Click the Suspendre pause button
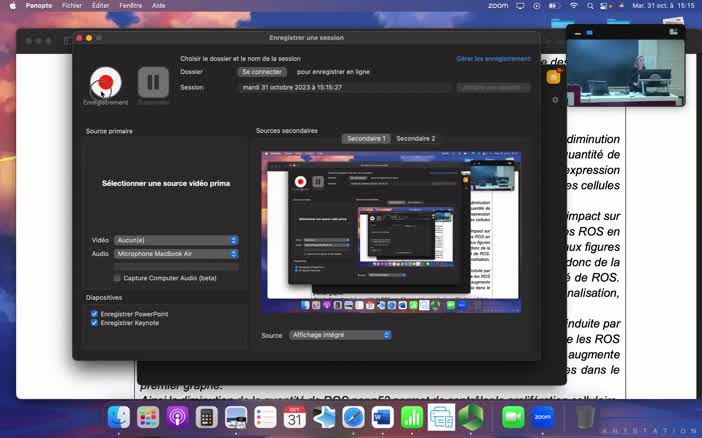Viewport: 702px width, 438px height. click(x=154, y=82)
